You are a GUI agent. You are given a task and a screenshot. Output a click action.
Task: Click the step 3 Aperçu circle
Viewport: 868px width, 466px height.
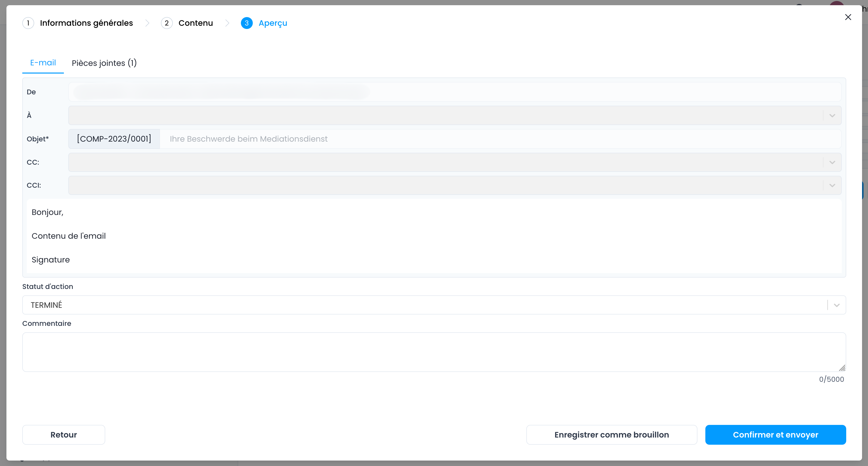point(247,23)
